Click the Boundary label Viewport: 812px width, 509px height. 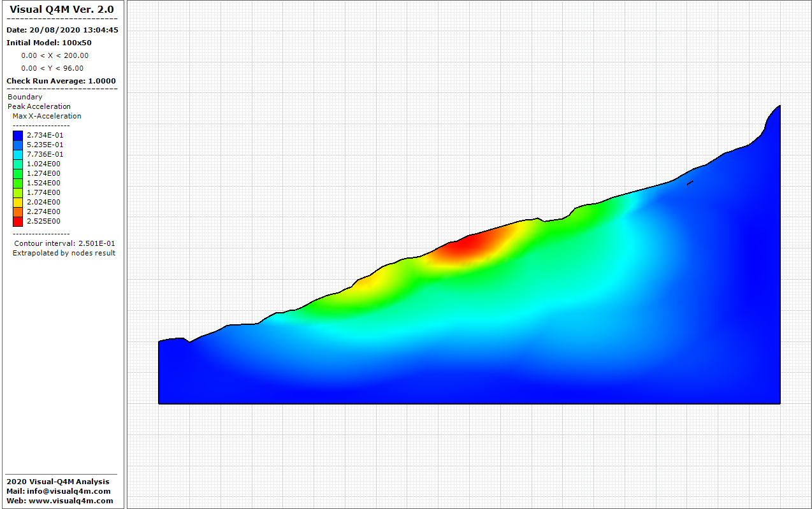25,97
